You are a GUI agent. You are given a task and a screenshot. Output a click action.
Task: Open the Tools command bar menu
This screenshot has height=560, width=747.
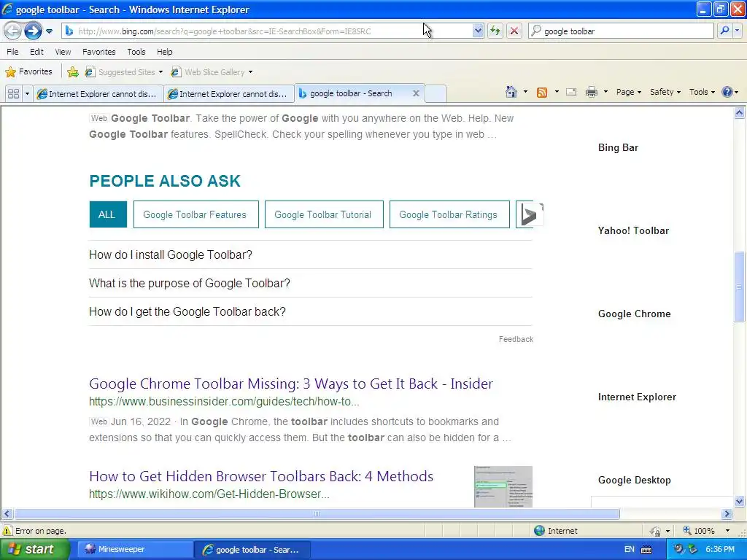pyautogui.click(x=702, y=93)
